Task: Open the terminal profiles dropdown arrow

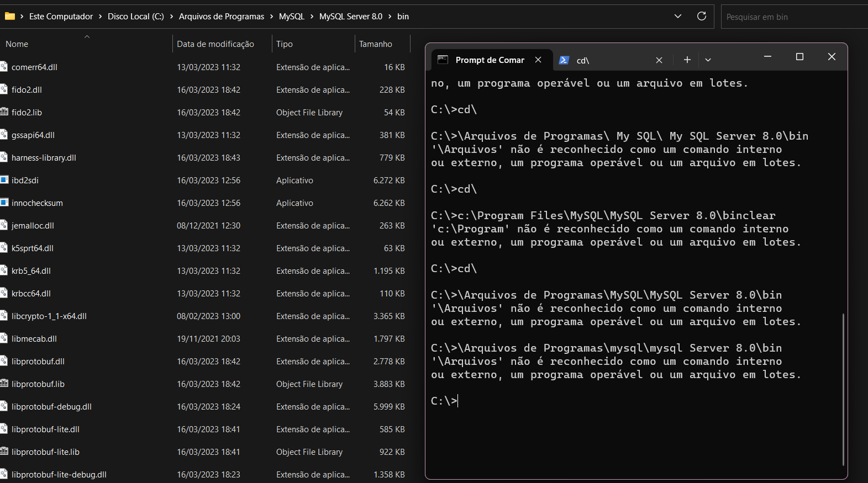Action: [708, 60]
